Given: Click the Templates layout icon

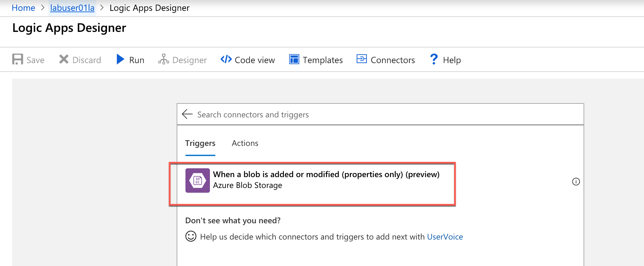Looking at the screenshot, I should (294, 59).
